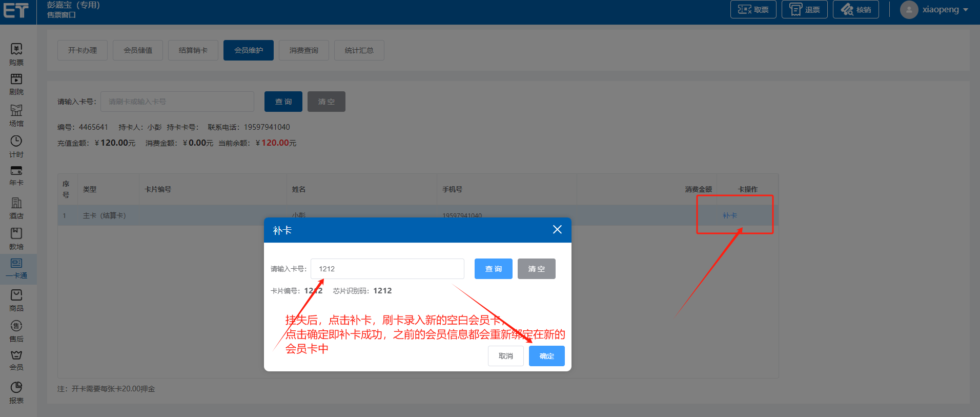Screen dimensions: 980x417
Task: Open the 场馆 venue sidebar icon
Action: [x=16, y=111]
